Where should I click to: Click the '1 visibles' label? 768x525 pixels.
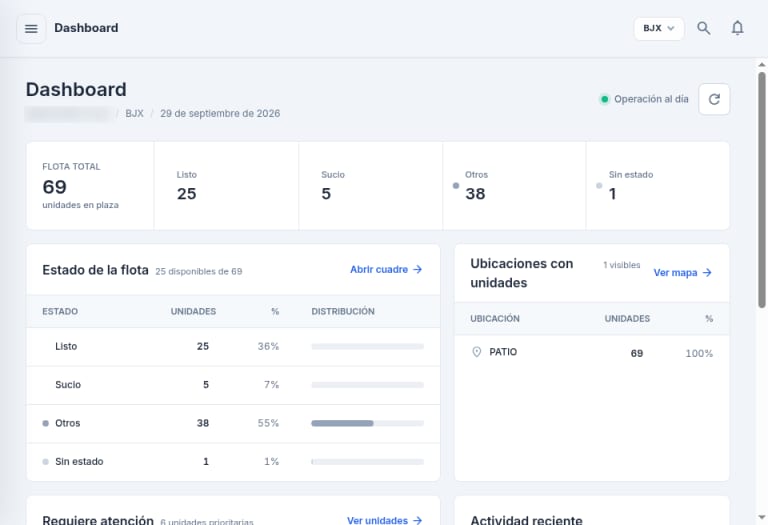point(622,265)
